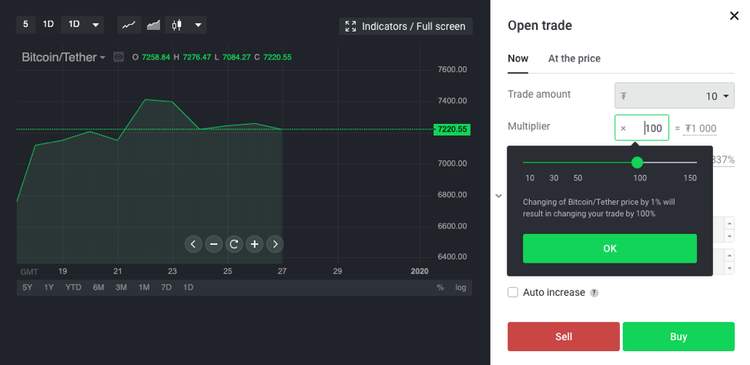Screen dimensions: 750x365
Task: Select the line chart type icon
Action: 128,25
